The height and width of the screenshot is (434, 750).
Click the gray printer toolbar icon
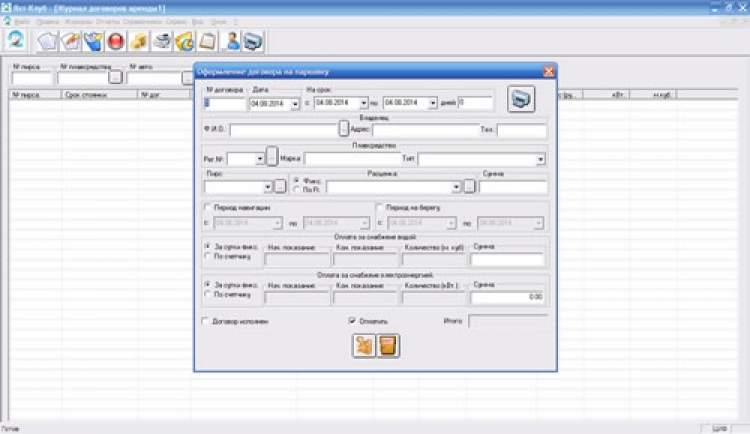(x=162, y=41)
